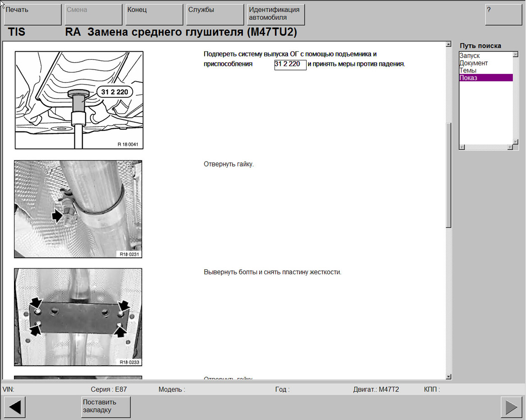The width and height of the screenshot is (526, 420).
Task: Click Поставить закладку button
Action: (x=106, y=407)
